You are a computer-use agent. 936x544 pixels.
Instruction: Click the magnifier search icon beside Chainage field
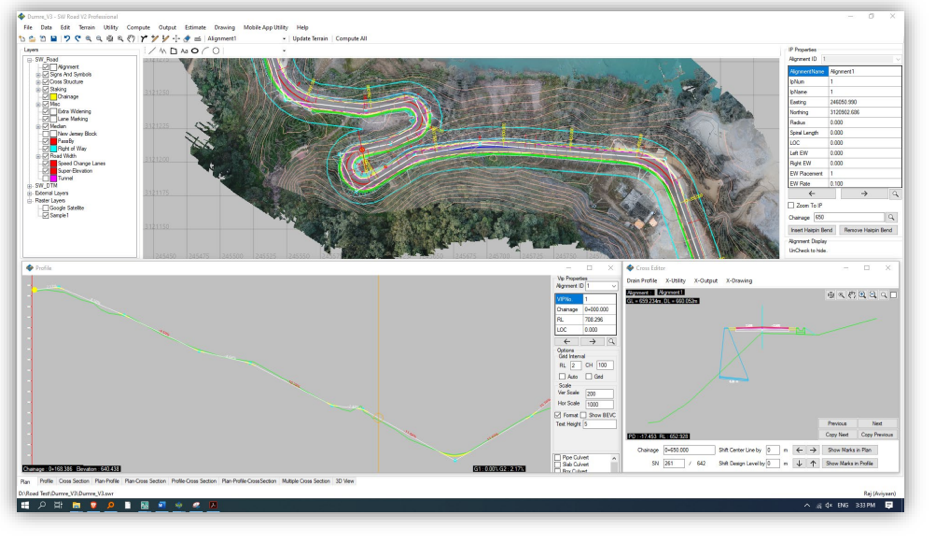(891, 217)
